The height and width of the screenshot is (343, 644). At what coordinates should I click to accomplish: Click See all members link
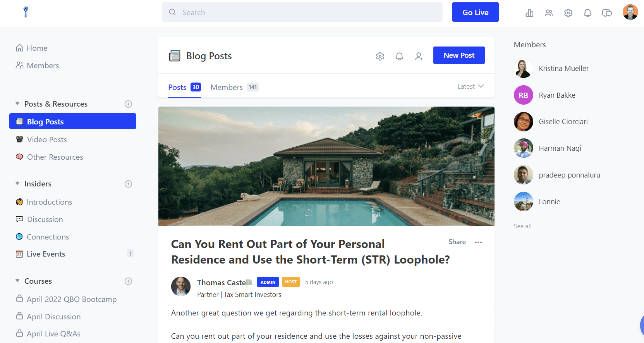click(x=522, y=226)
